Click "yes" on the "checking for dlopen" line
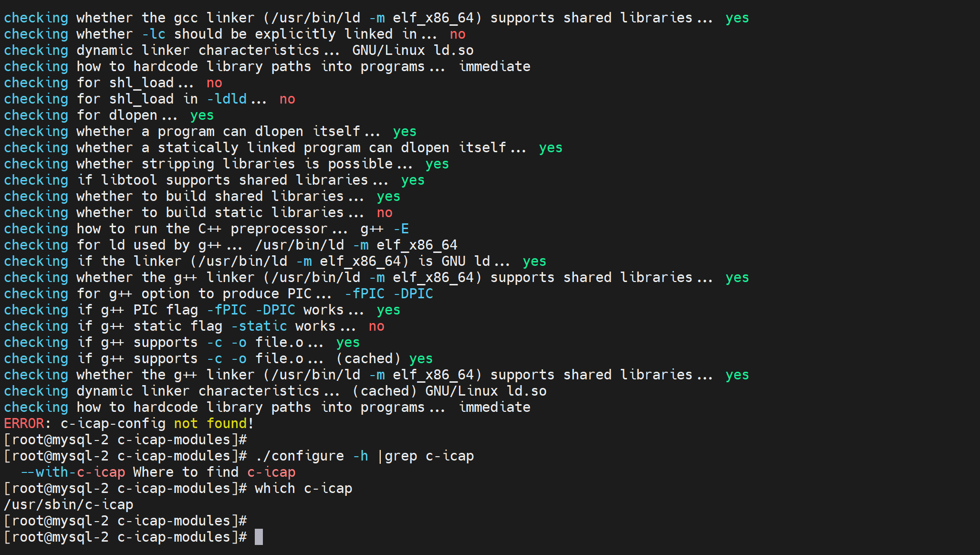 202,115
